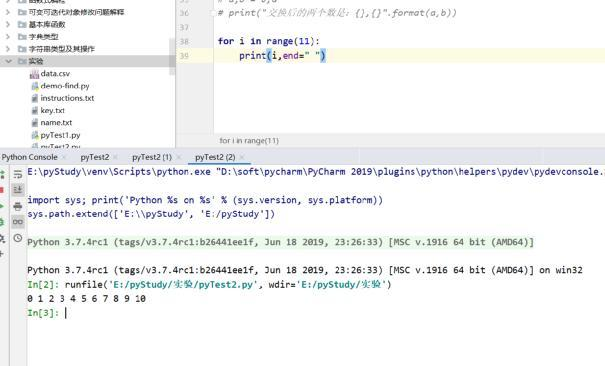Click the green highlighted Python 3.7.4rc1 line

pos(281,242)
